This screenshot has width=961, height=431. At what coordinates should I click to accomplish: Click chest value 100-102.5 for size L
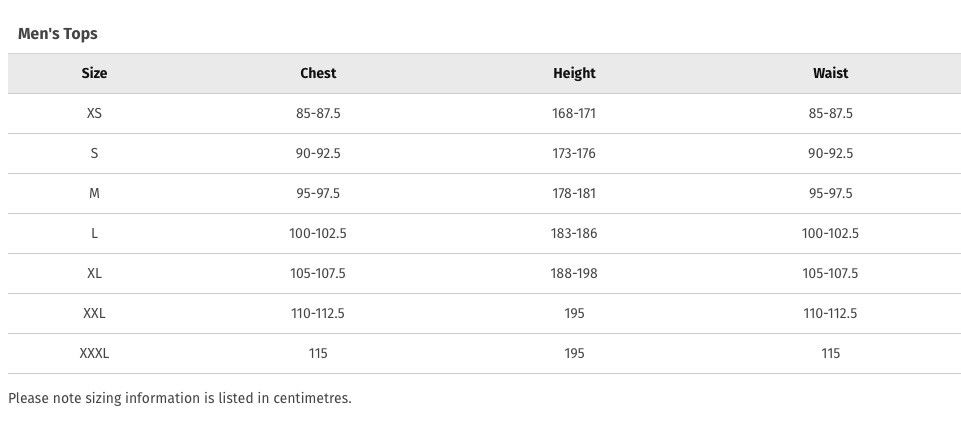pos(318,234)
